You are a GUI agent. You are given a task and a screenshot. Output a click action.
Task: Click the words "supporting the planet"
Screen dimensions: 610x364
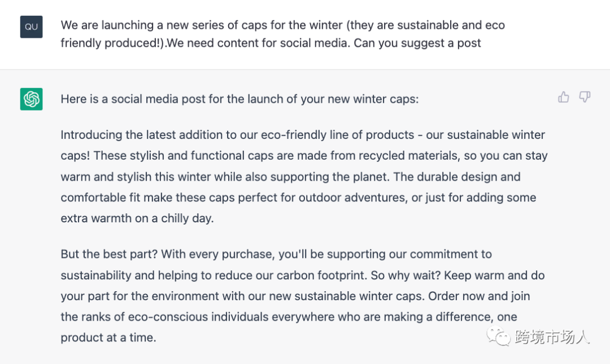pos(329,177)
